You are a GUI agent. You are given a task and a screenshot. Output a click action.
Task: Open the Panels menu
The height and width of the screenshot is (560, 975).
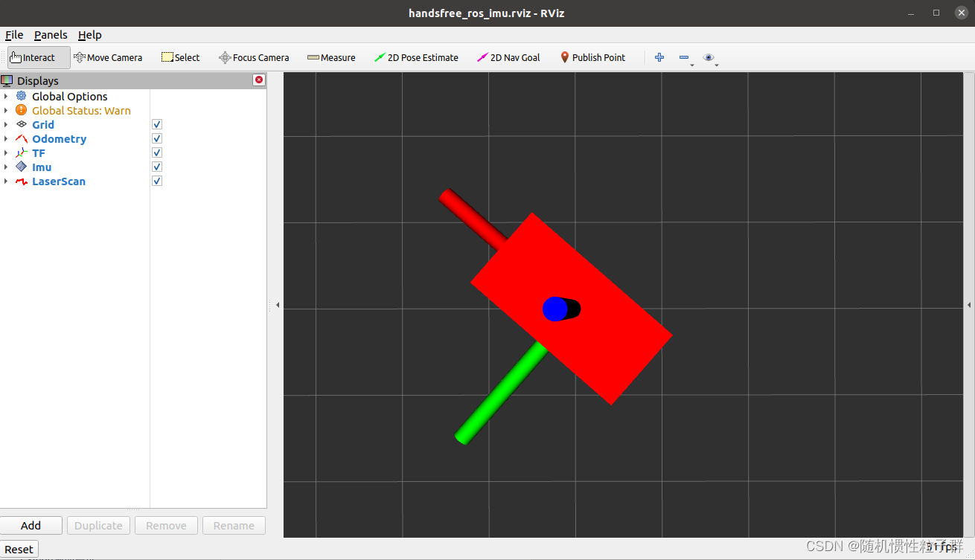pyautogui.click(x=50, y=34)
